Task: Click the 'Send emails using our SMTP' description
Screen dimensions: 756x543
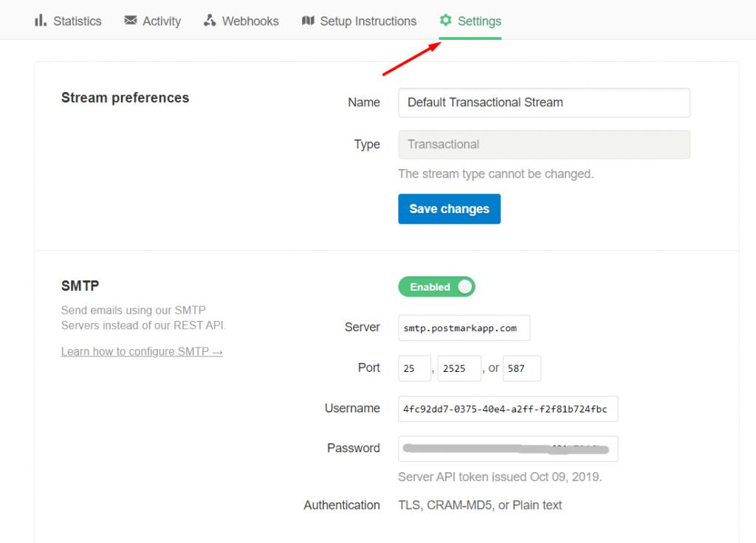Action: coord(143,317)
